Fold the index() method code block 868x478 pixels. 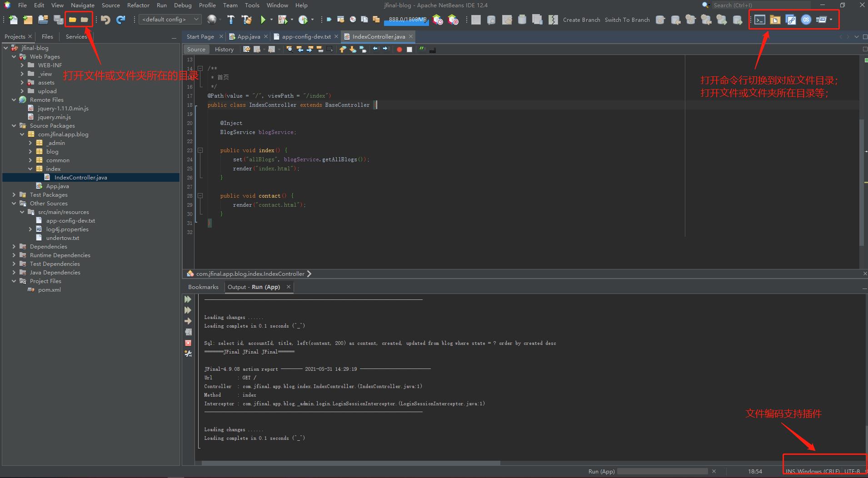(200, 150)
